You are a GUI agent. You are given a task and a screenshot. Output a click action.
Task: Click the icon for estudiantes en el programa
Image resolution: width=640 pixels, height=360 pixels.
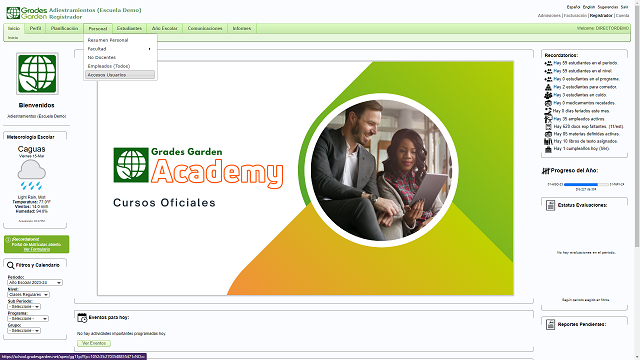tap(548, 79)
